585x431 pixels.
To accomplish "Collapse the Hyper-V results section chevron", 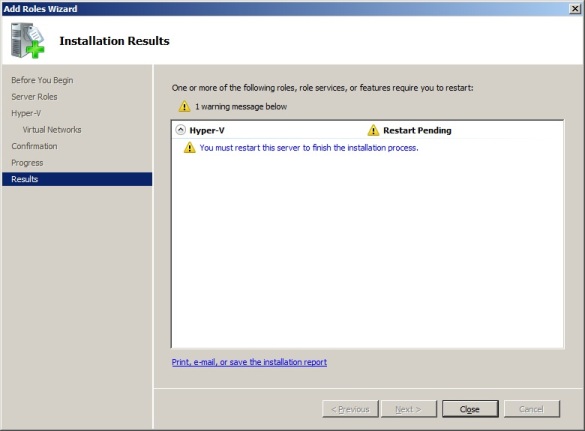I will point(181,130).
